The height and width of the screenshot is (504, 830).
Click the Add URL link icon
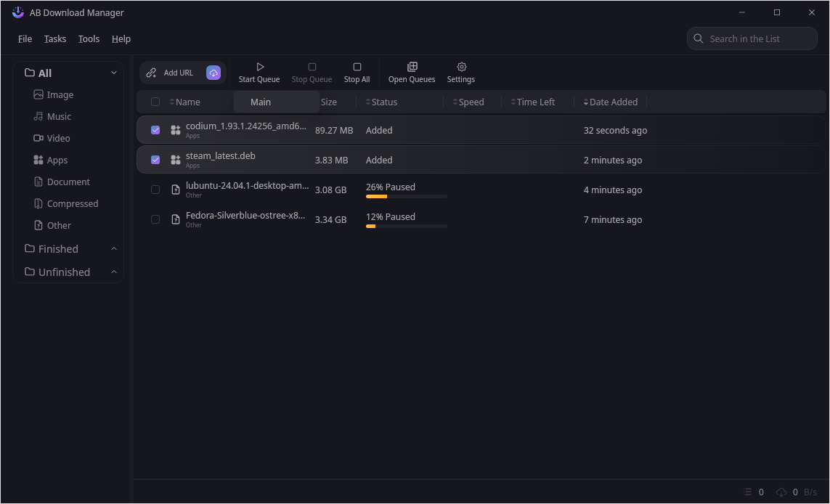(x=151, y=73)
